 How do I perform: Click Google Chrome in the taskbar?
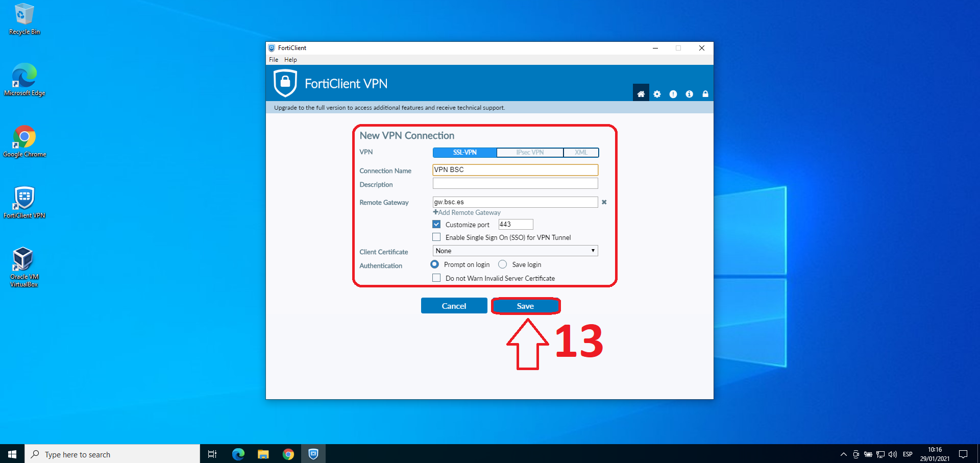pyautogui.click(x=288, y=454)
